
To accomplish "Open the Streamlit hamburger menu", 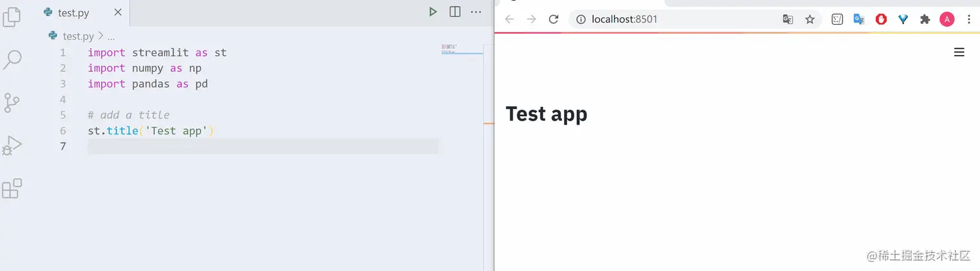I will (x=959, y=53).
